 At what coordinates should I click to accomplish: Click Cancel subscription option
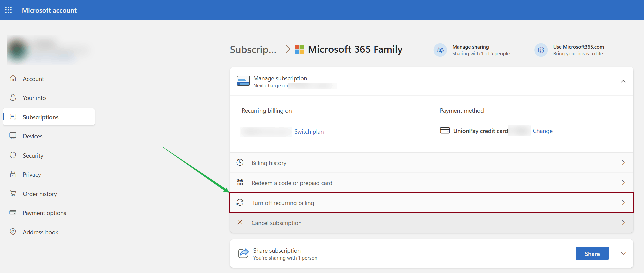click(432, 222)
